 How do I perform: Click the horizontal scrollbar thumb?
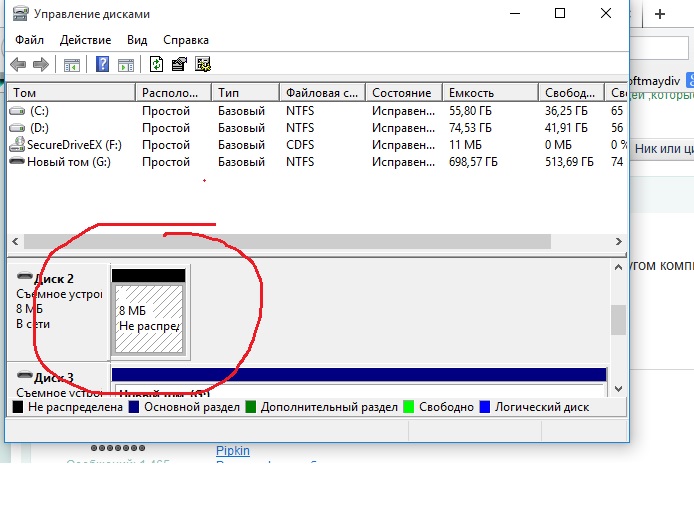(287, 241)
